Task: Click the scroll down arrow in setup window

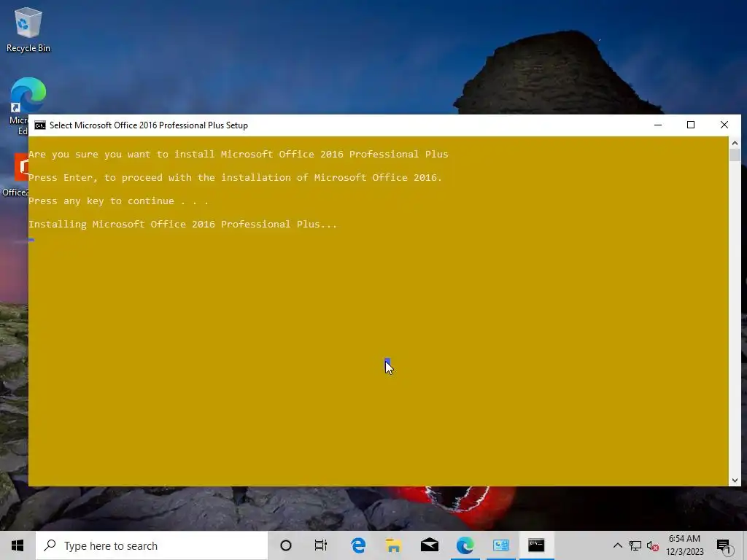Action: pos(735,480)
